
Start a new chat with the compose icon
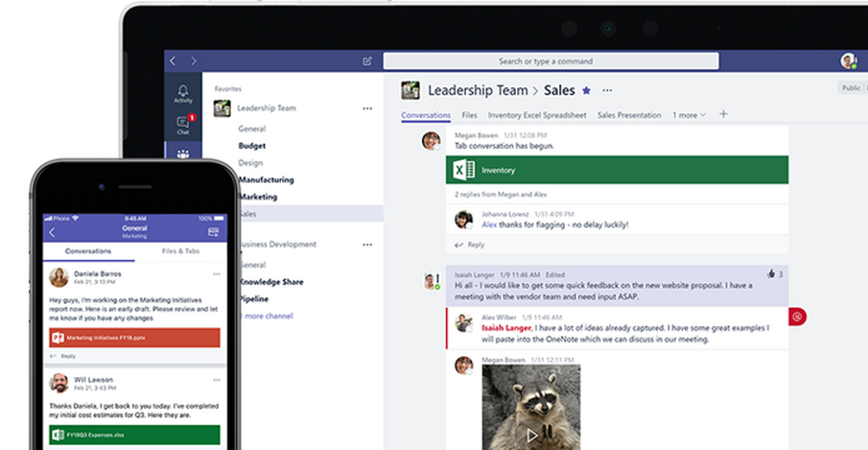367,60
